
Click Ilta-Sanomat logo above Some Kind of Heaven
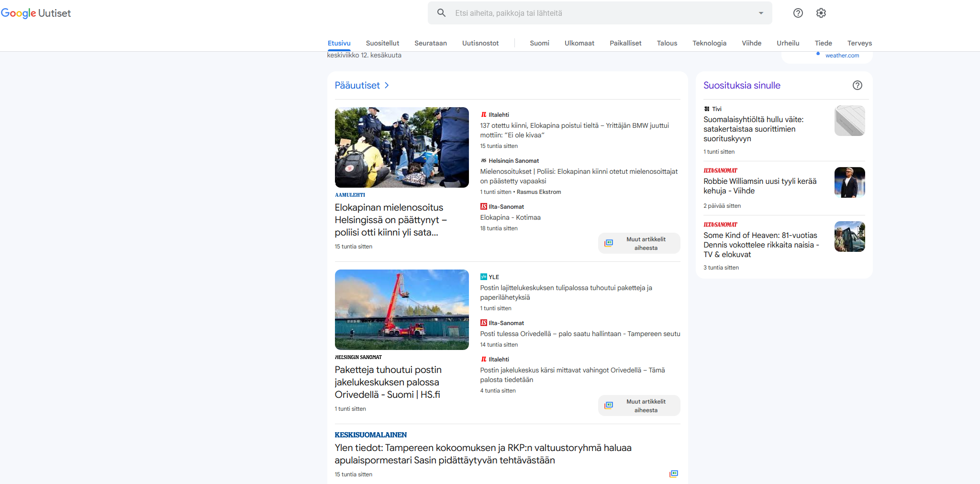point(720,225)
